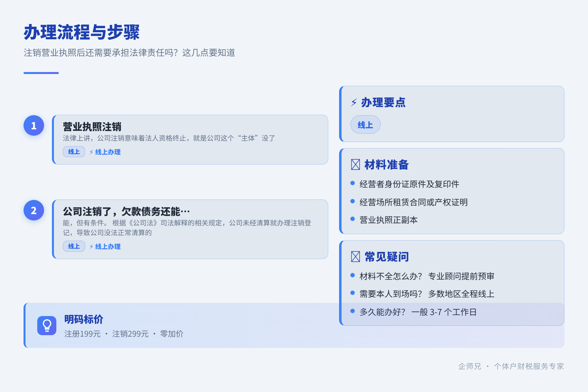Click the step 2 number circle
Viewport: 588px width, 392px height.
click(34, 210)
